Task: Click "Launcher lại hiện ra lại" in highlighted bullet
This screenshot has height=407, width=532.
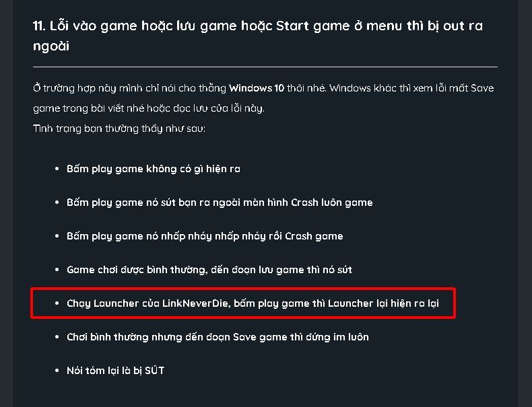Action: pos(383,303)
